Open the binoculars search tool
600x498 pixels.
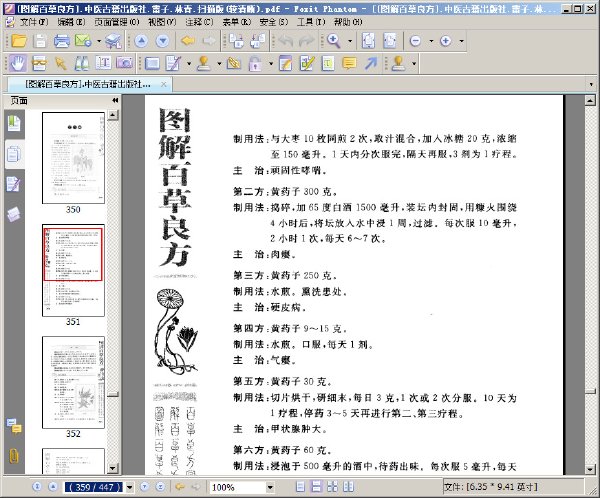click(82, 63)
